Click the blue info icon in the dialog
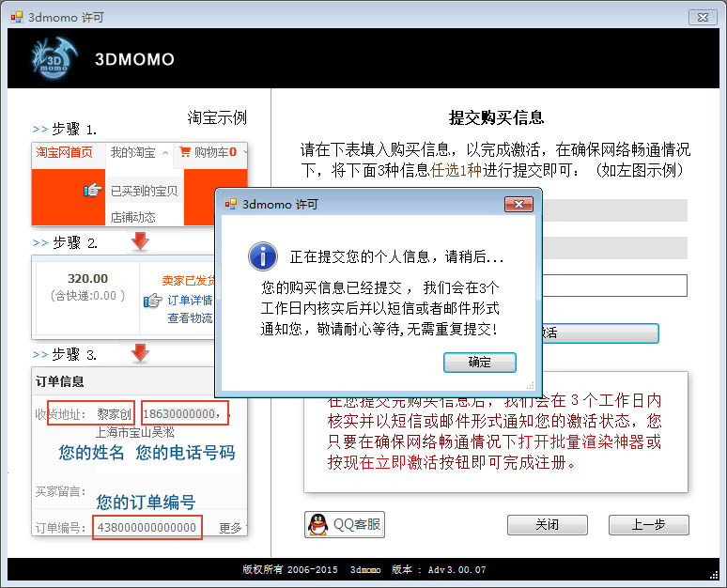The image size is (727, 588). 263,256
